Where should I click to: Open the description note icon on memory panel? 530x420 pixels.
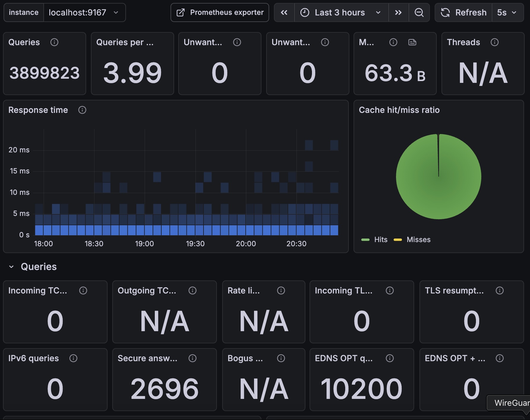412,42
